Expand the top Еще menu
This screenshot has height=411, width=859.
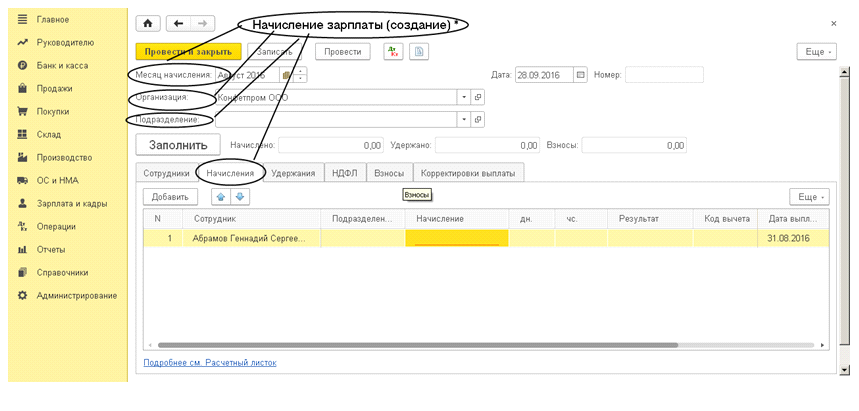[816, 52]
